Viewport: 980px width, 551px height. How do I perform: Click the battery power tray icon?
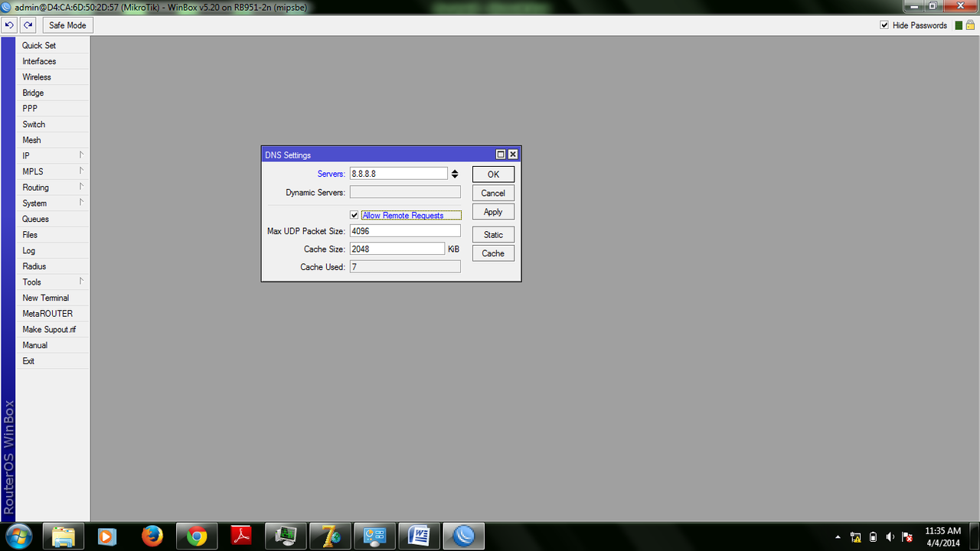point(873,537)
